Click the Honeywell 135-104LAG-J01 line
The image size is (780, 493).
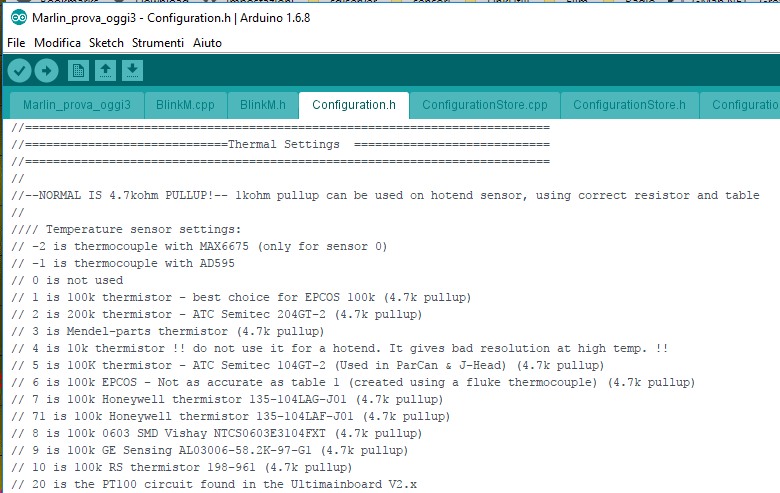click(227, 399)
